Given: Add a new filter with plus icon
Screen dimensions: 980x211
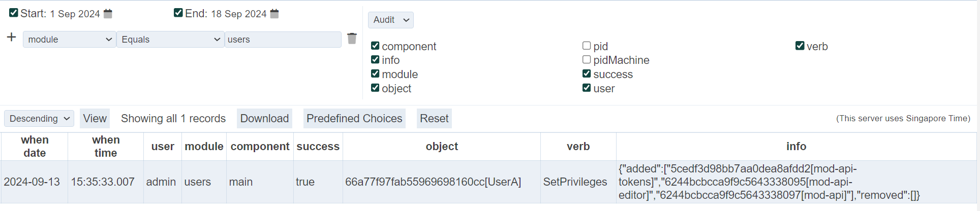Looking at the screenshot, I should pyautogui.click(x=11, y=38).
